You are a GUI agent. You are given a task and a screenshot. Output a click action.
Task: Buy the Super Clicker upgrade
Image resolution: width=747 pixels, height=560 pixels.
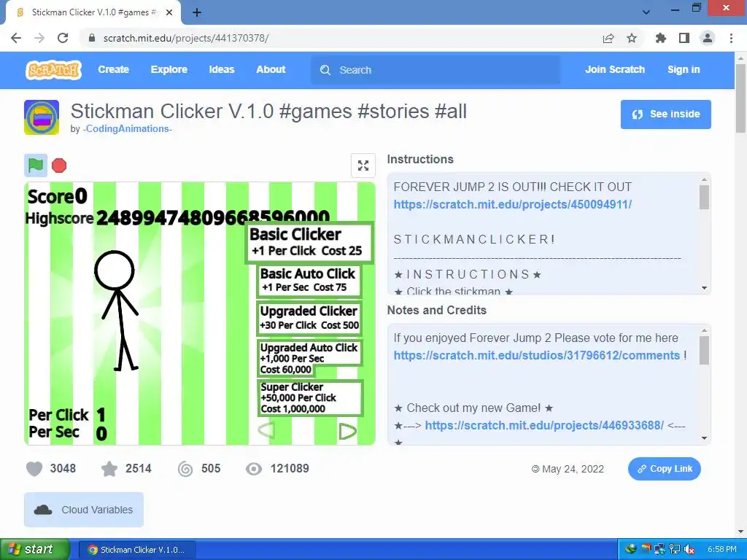(310, 397)
